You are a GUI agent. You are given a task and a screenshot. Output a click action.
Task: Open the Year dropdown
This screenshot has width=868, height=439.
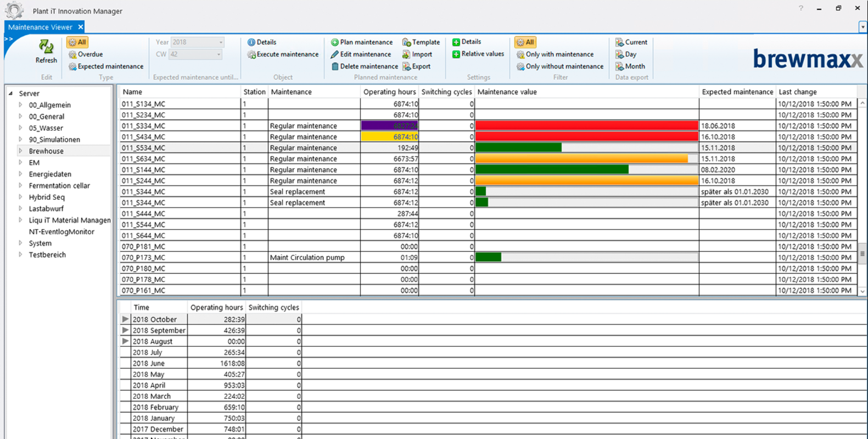[x=221, y=42]
